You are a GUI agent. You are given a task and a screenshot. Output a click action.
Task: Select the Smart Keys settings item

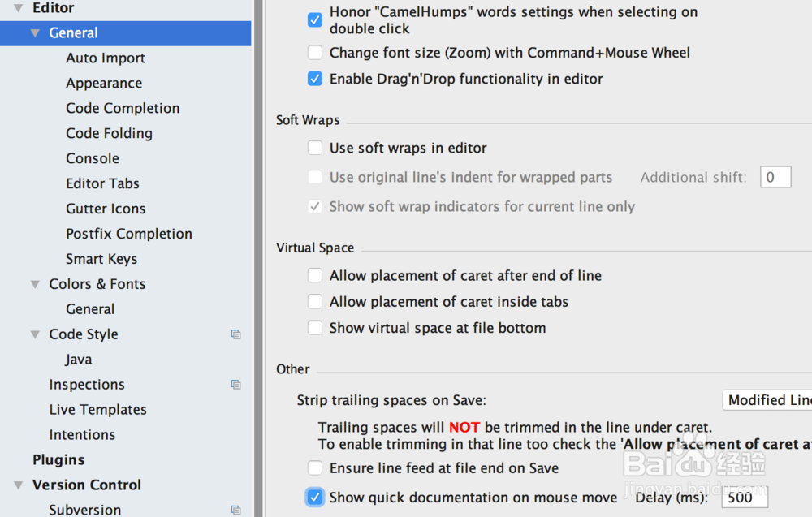[x=101, y=259]
